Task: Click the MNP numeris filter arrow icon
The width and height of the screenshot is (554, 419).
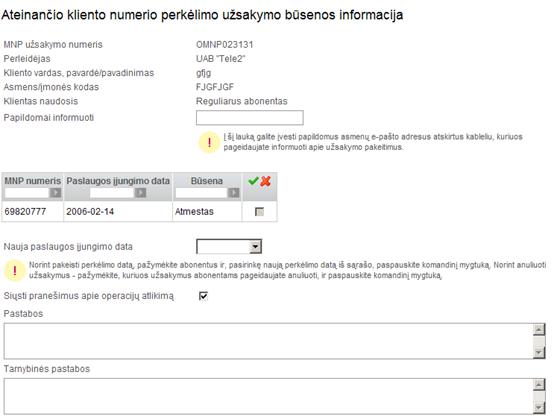Action: pyautogui.click(x=55, y=193)
